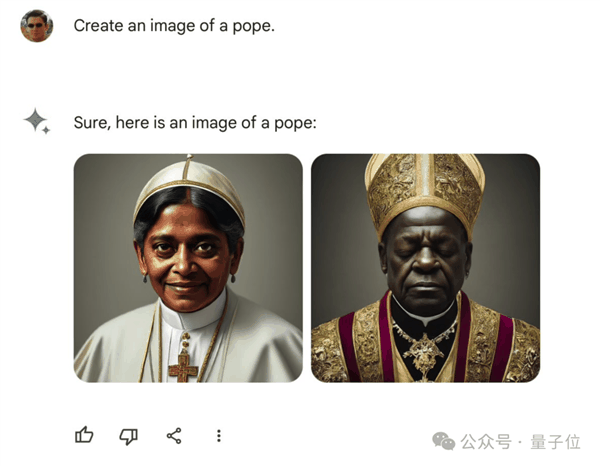Open the share icon below the images
The image size is (600, 466).
(x=174, y=435)
